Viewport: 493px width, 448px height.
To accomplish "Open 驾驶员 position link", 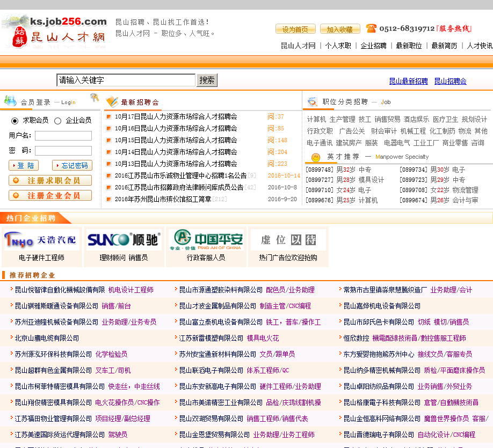I will coord(118,435).
